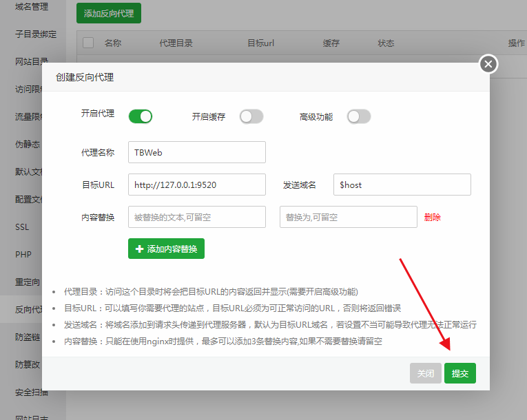Turn on the 高级功能 switch
Image resolution: width=527 pixels, height=420 pixels.
click(358, 116)
